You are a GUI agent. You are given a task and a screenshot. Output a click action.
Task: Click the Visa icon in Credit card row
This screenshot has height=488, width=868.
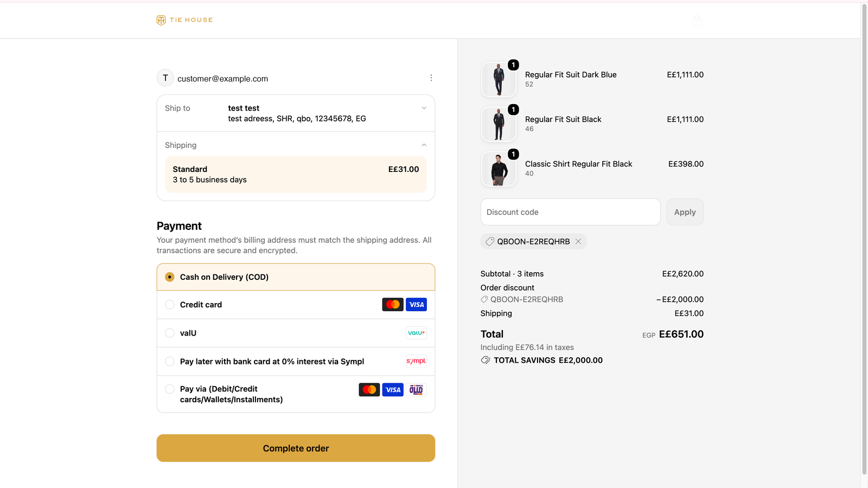click(416, 305)
